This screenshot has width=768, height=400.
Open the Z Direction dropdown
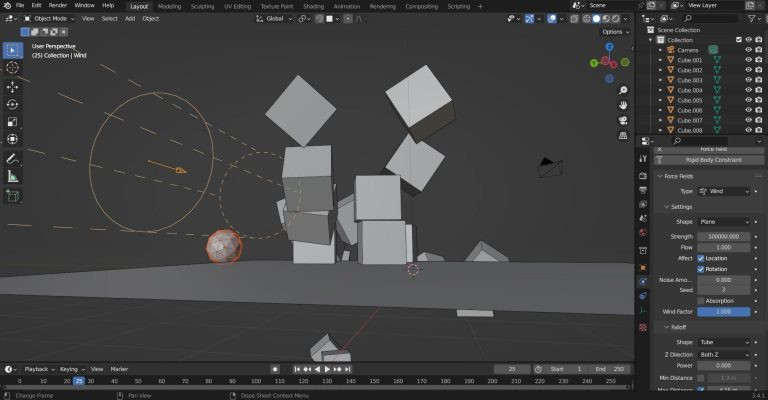(723, 355)
